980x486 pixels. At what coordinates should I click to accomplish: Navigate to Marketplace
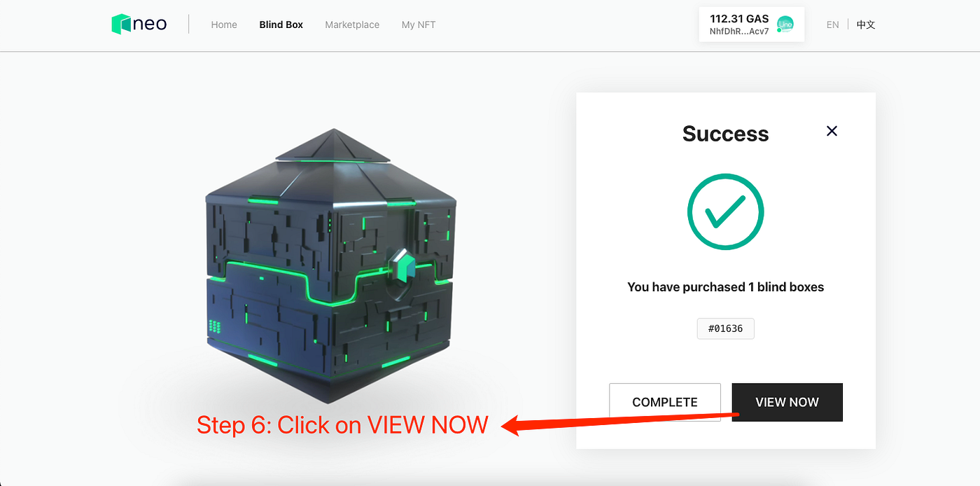pyautogui.click(x=352, y=25)
